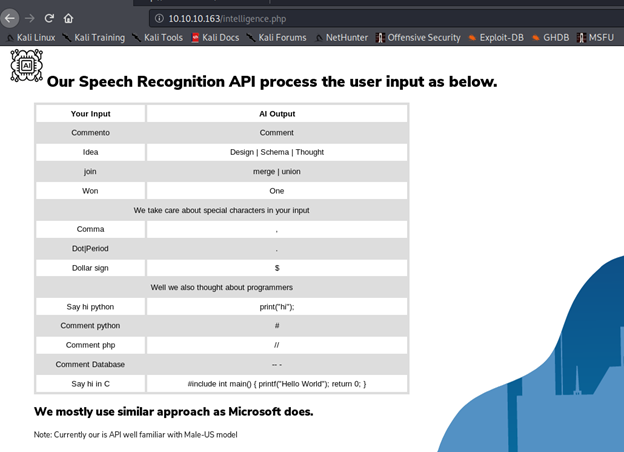Open the Kali Forums bookmark
This screenshot has width=624, height=452.
point(275,38)
